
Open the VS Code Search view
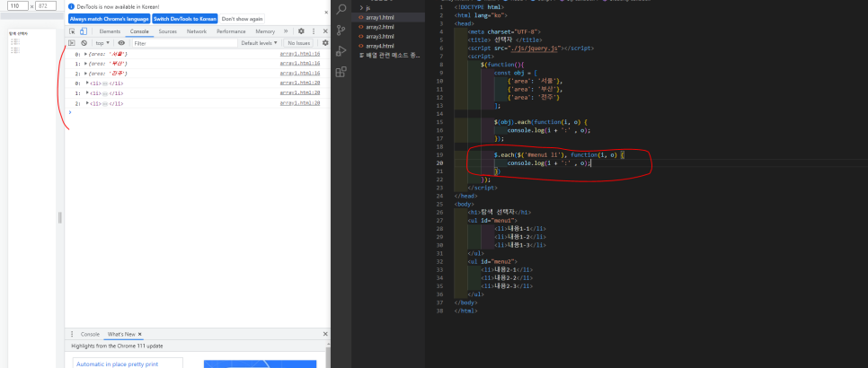coord(341,9)
